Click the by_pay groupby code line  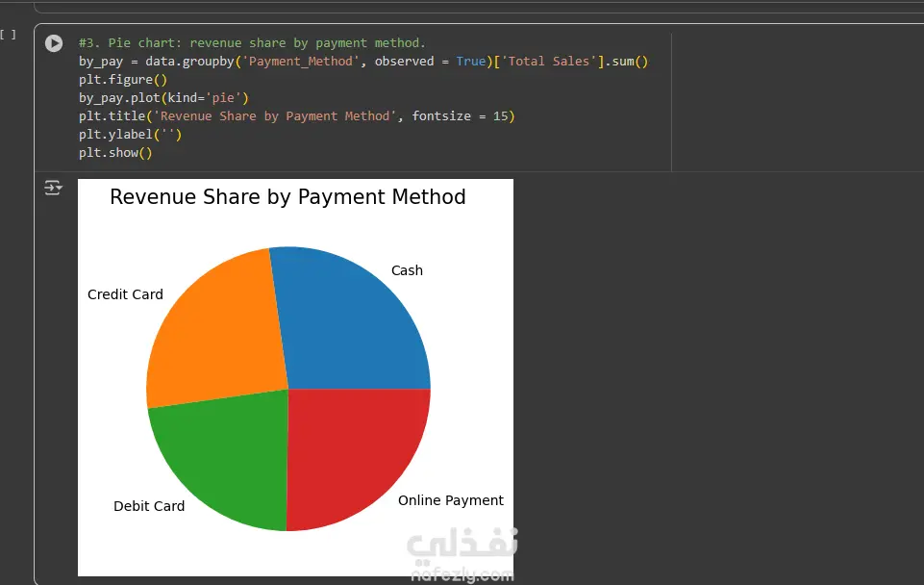coord(363,62)
